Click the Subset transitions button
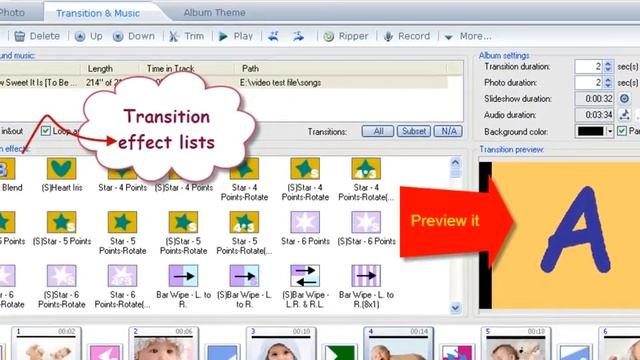This screenshot has width=640, height=360. pos(414,131)
